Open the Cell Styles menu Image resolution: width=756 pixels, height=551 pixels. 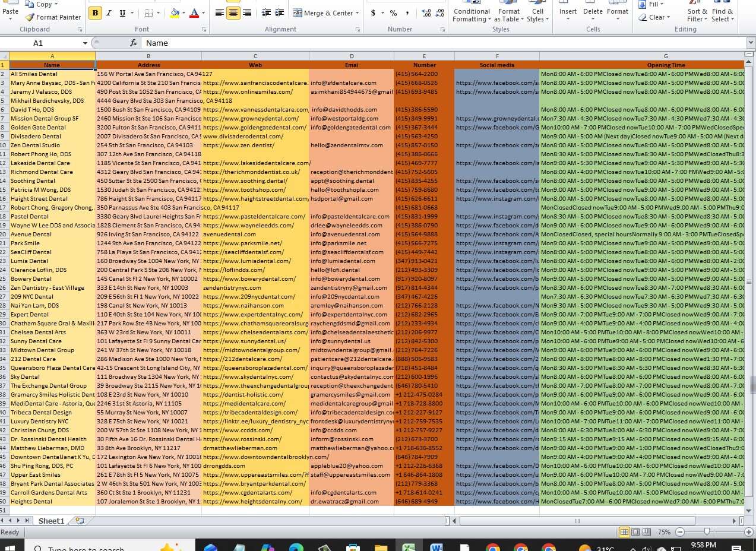[x=537, y=12]
